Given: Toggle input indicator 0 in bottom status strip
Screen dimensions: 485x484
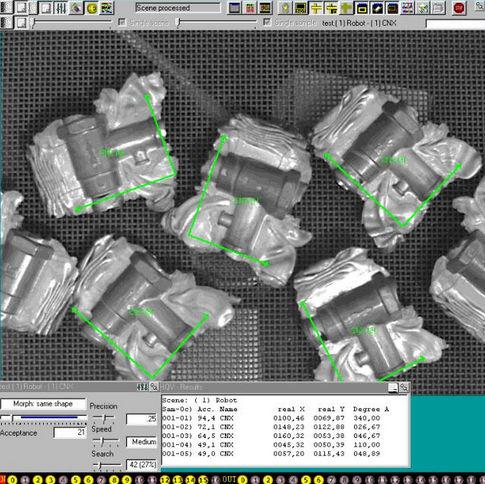Looking at the screenshot, I should (12, 480).
